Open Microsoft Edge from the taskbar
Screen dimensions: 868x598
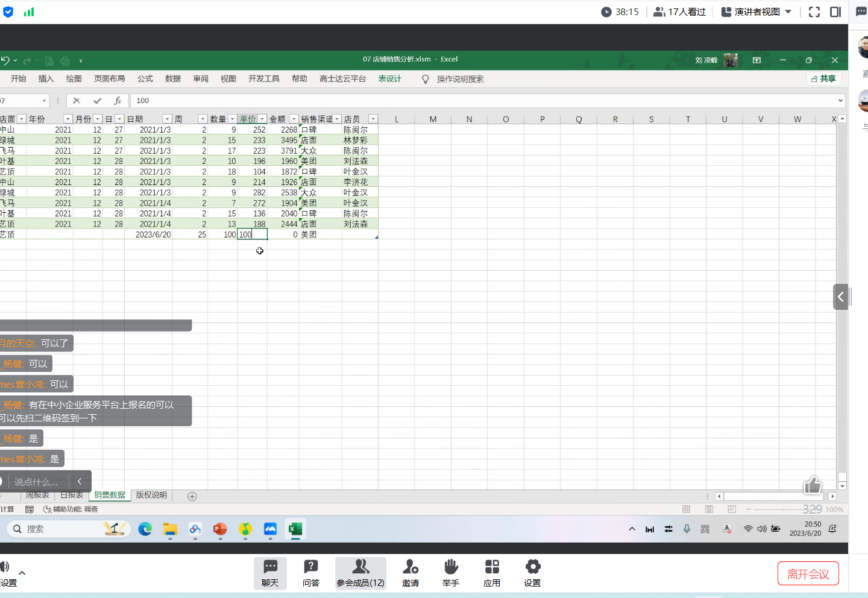[145, 529]
